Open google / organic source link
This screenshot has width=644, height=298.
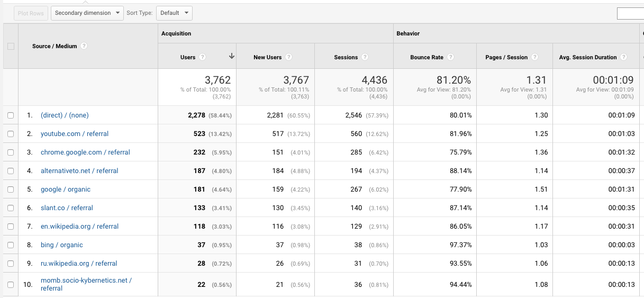click(66, 189)
